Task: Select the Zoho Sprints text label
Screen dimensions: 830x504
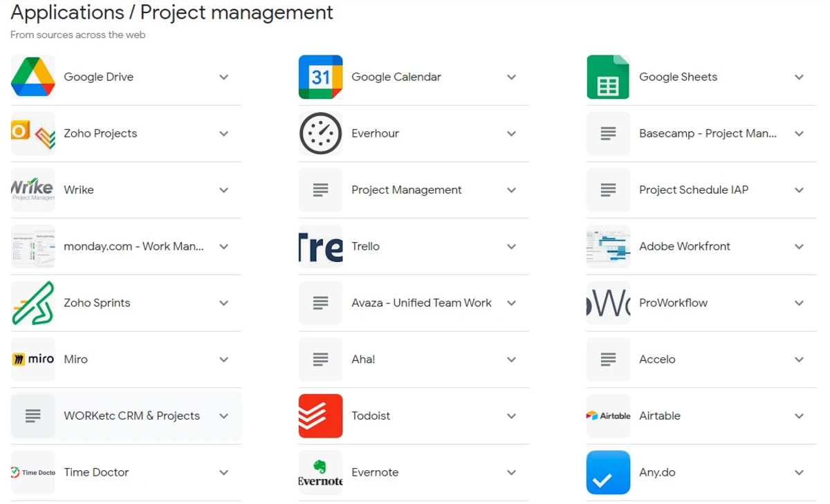Action: 97,303
